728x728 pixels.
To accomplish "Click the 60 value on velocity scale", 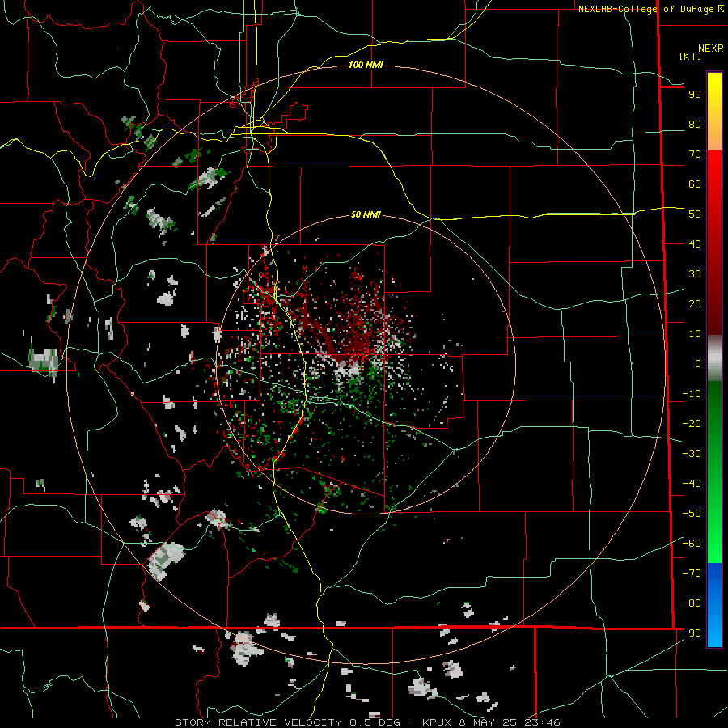I will [x=695, y=184].
